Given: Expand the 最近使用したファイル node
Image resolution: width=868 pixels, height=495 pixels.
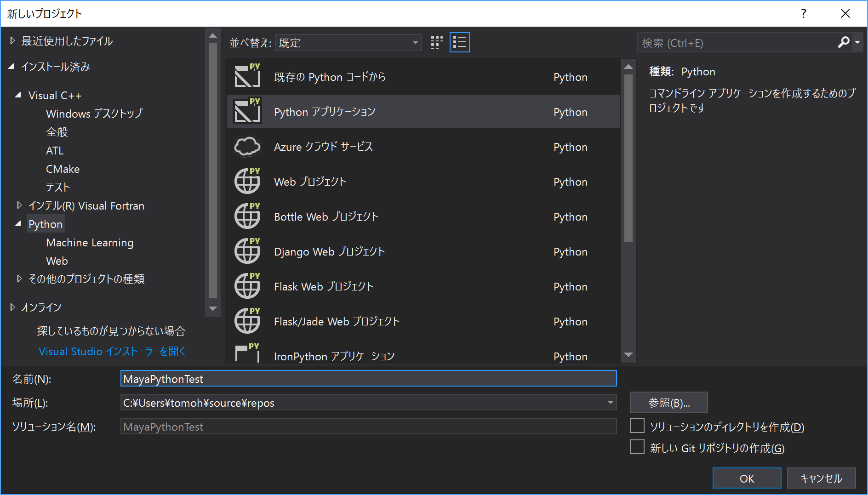Looking at the screenshot, I should pos(12,41).
